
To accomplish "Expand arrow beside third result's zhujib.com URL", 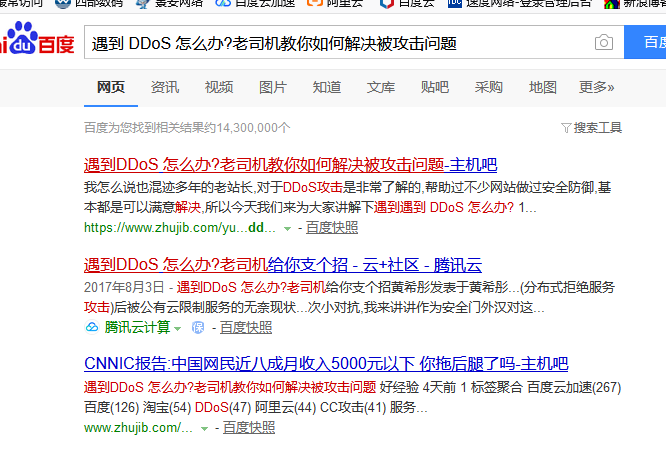I will (204, 428).
